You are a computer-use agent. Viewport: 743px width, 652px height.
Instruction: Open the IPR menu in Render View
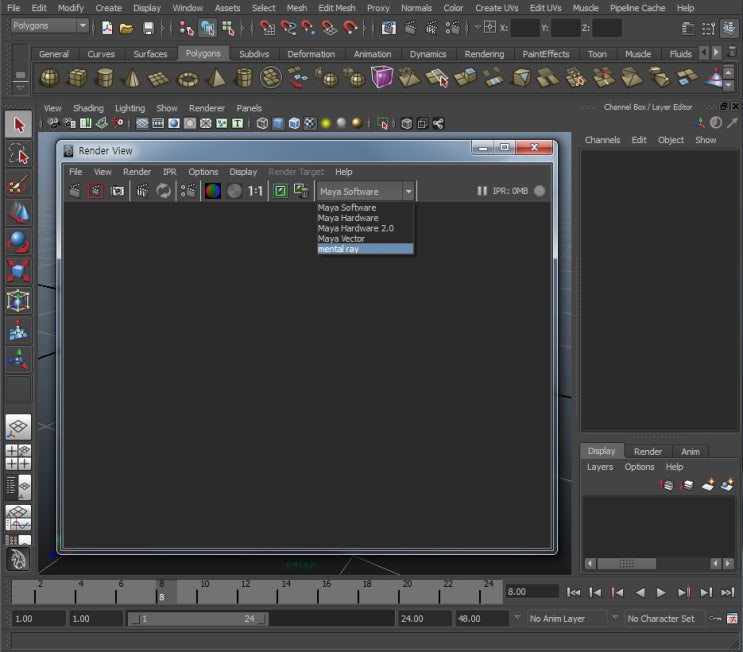point(170,172)
